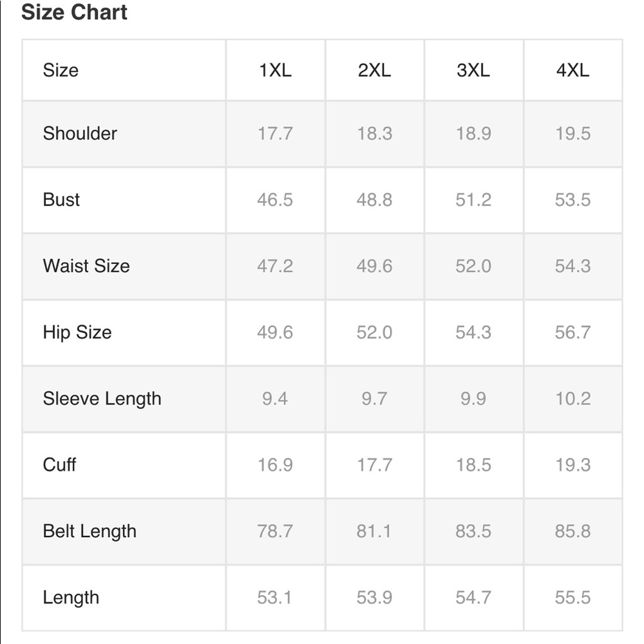644x644 pixels.
Task: Click the Sleeve Length row label
Action: coord(102,399)
